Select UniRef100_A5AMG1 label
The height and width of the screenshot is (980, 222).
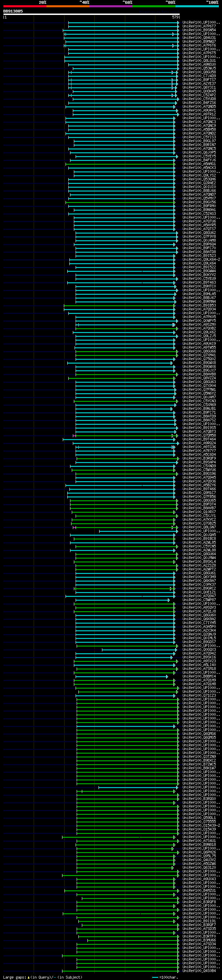[199, 164]
